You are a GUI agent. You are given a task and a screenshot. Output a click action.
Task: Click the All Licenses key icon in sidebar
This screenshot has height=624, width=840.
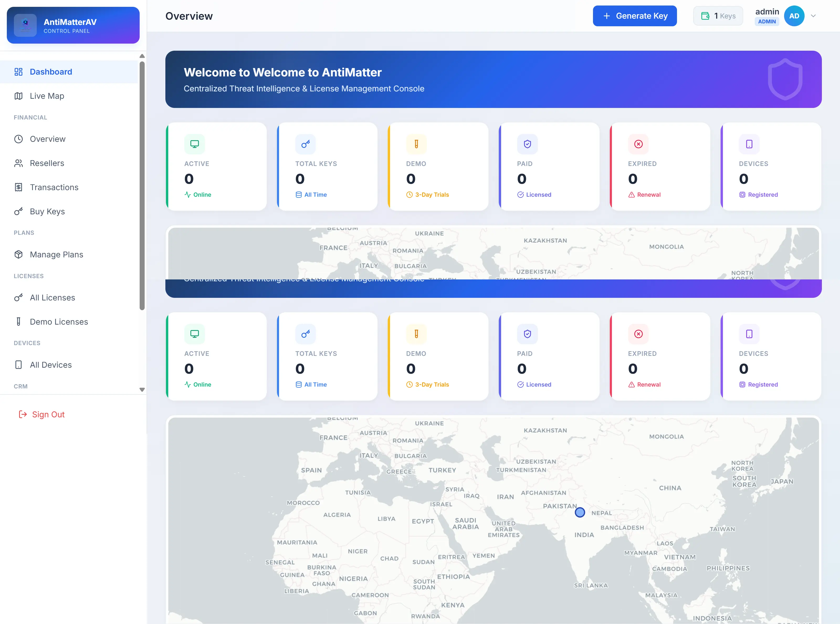(19, 297)
